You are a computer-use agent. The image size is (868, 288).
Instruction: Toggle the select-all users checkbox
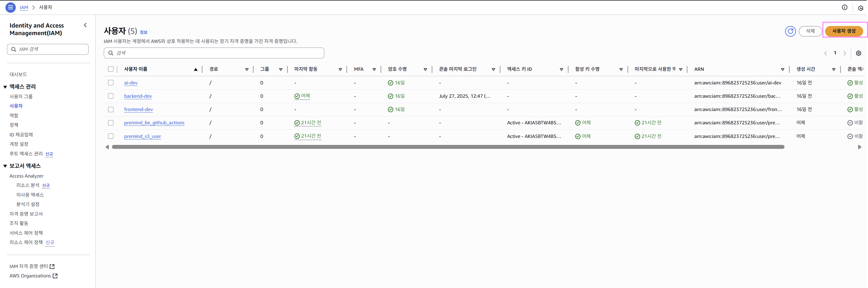click(110, 69)
